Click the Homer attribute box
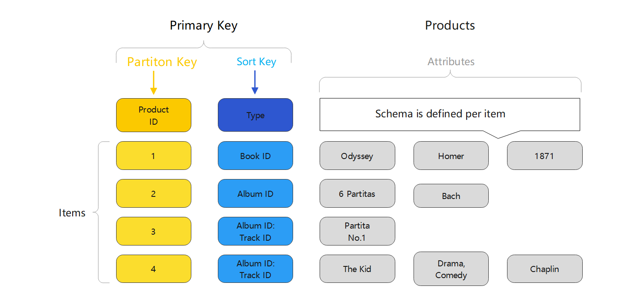 (x=451, y=156)
